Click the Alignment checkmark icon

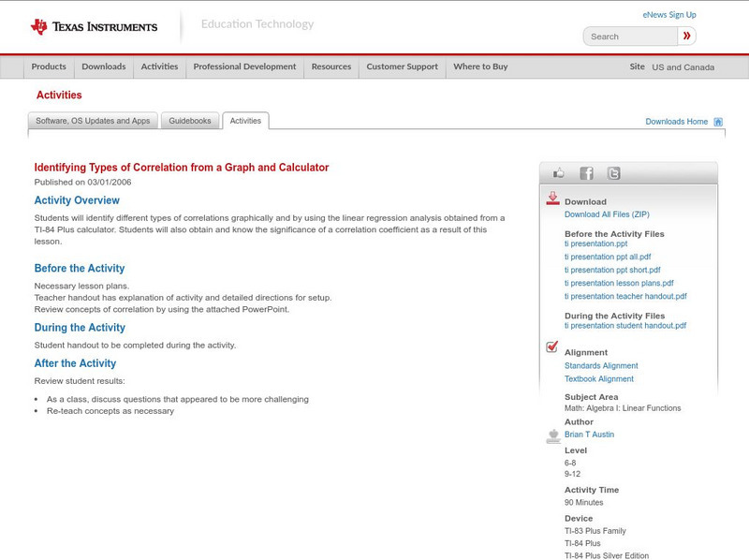[552, 346]
